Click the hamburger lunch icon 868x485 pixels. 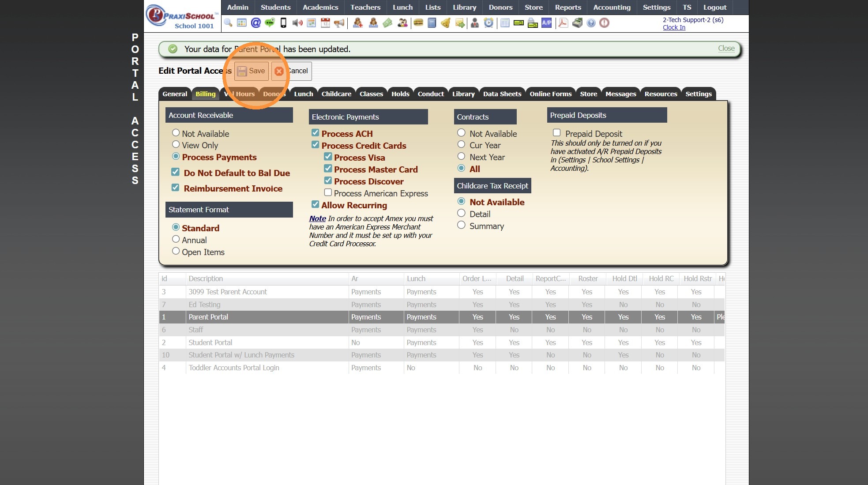coord(418,23)
